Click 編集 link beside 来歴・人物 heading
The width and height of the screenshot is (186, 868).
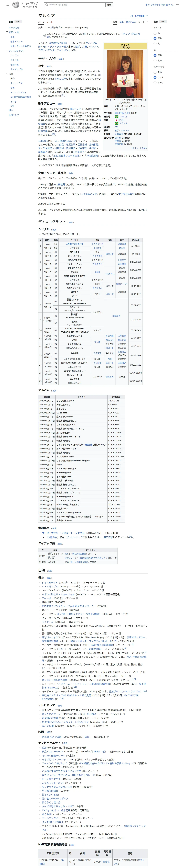coord(61,59)
